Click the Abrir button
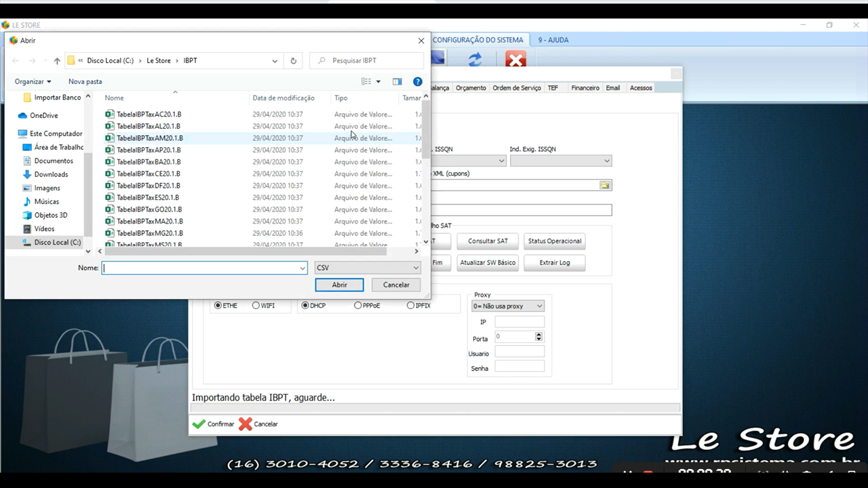 (x=340, y=285)
